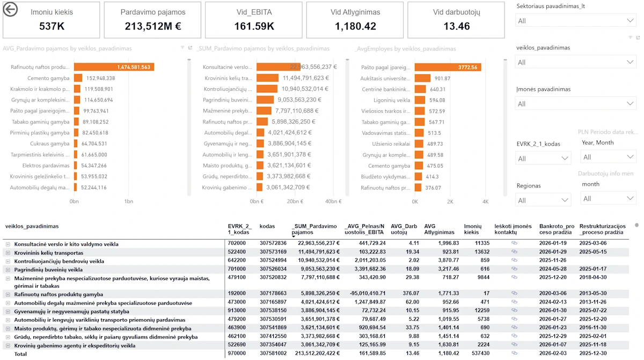This screenshot has width=644, height=360.
Task: Click link icon in Rafinuotų naftos produktų row
Action: (514, 293)
